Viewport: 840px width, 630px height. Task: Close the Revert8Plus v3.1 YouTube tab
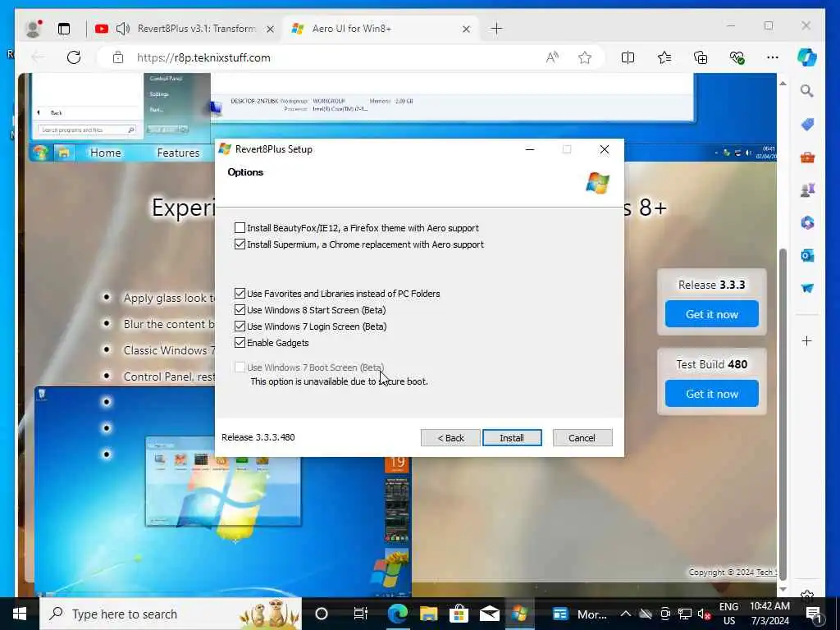[x=271, y=29]
